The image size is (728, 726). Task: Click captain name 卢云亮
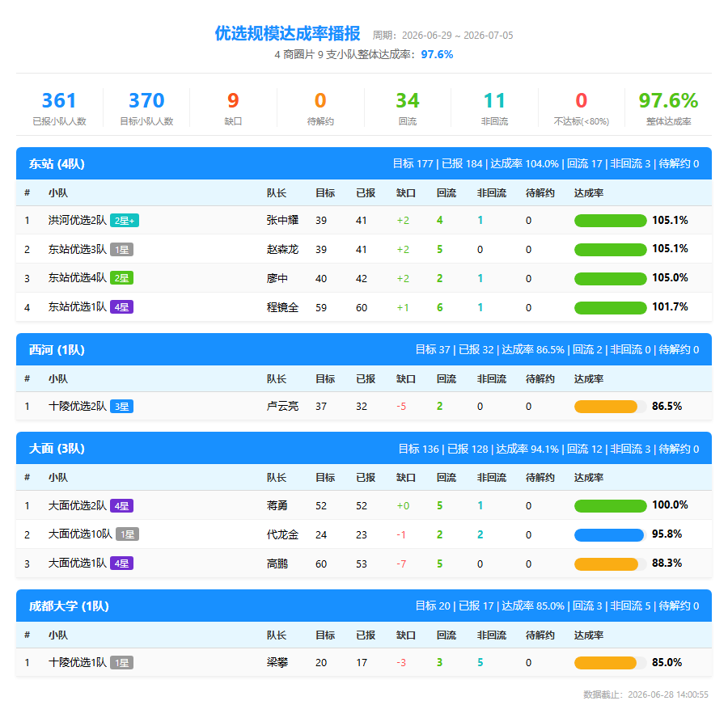(x=282, y=407)
